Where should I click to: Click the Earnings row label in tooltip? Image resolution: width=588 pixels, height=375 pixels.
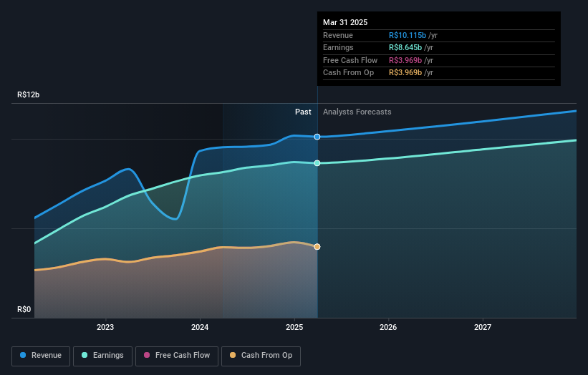tap(338, 47)
